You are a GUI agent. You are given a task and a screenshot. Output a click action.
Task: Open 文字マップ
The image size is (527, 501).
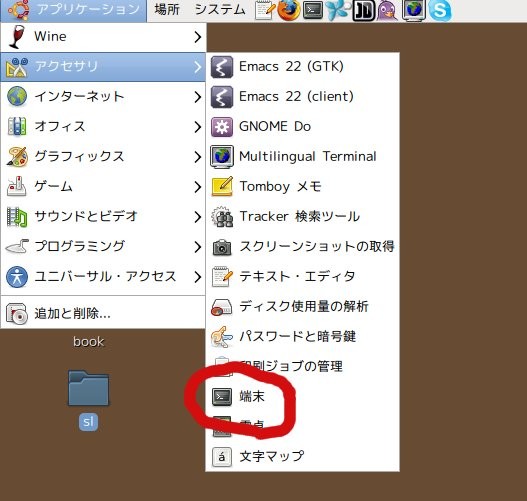(302, 456)
